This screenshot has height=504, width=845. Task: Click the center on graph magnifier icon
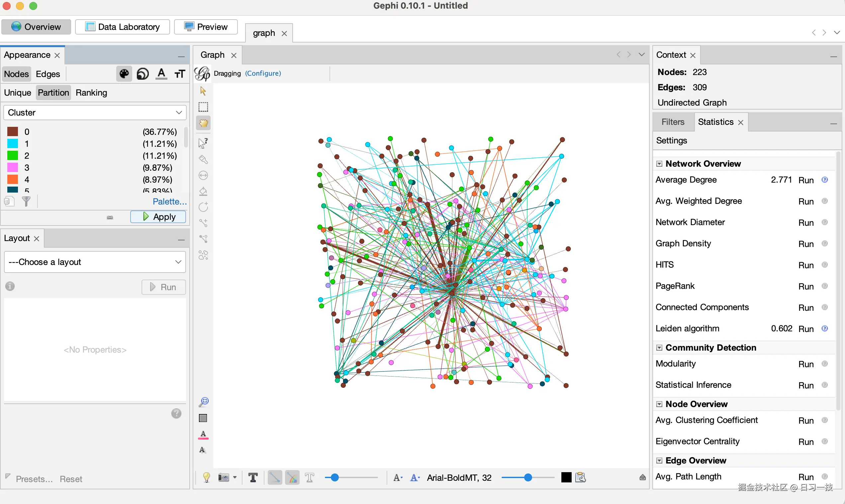[203, 402]
